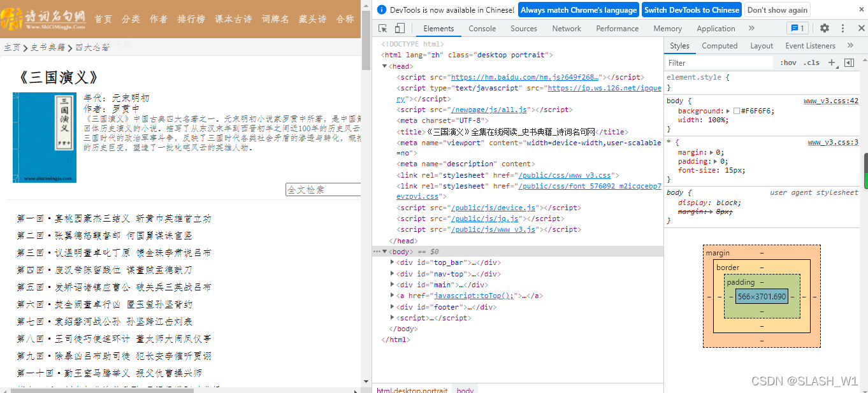Switch to the Computed styles tab
The width and height of the screenshot is (868, 393).
[720, 45]
